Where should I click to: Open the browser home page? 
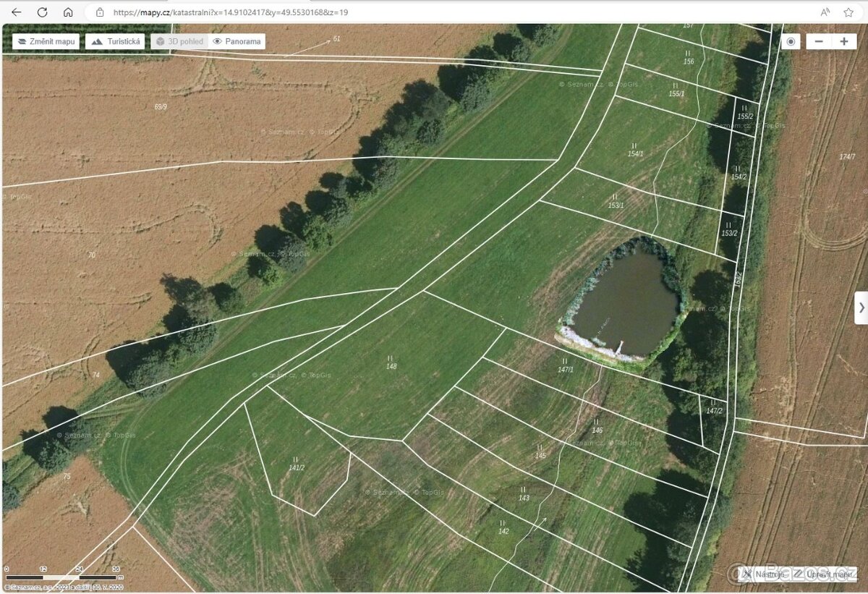coord(68,12)
